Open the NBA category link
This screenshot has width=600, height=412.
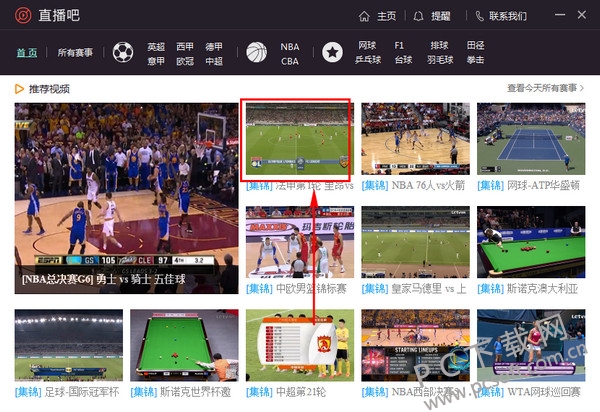289,46
